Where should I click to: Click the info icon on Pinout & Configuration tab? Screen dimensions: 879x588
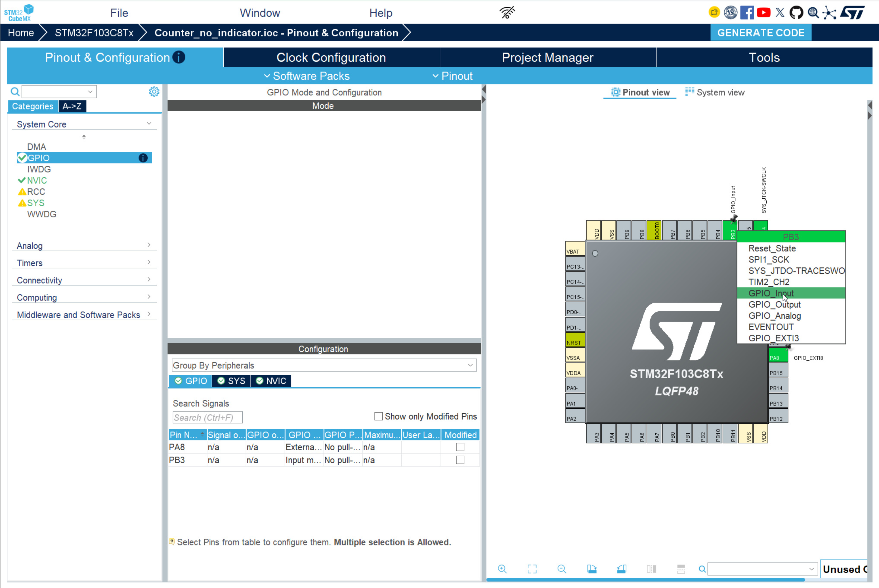(x=179, y=57)
